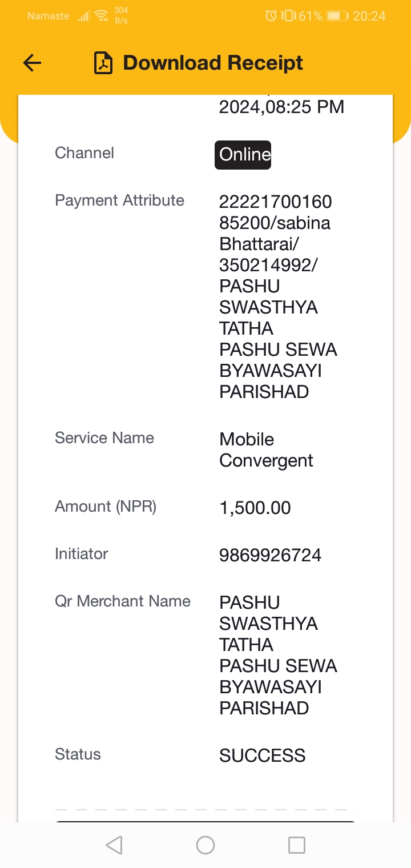Screen dimensions: 411x868
Task: Tap the PDF download icon
Action: tap(103, 63)
